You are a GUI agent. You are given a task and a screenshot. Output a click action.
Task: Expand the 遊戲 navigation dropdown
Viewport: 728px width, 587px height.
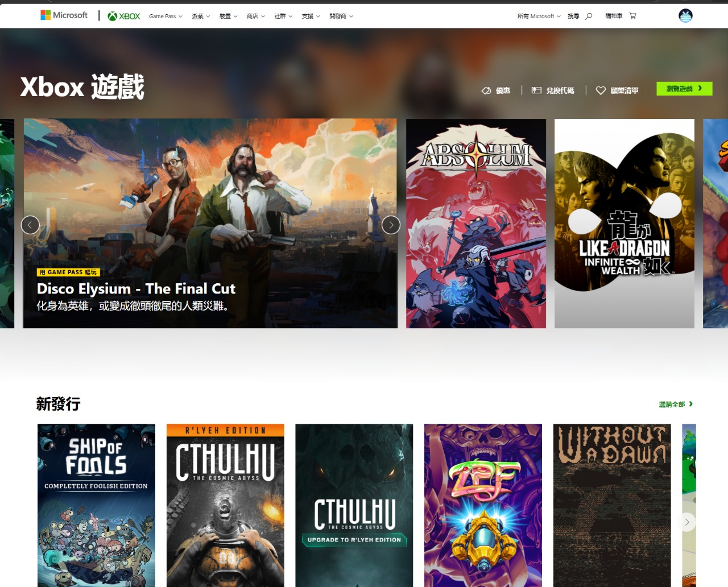pos(201,16)
